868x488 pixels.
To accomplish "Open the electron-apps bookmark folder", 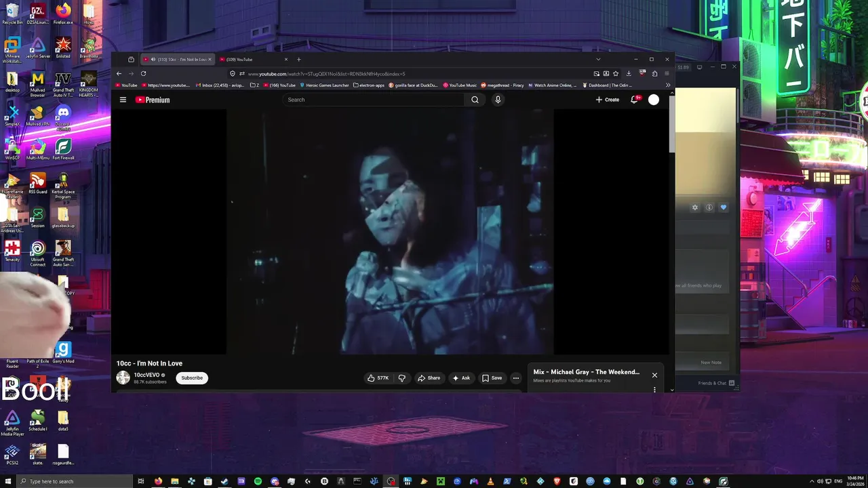I will pyautogui.click(x=370, y=85).
